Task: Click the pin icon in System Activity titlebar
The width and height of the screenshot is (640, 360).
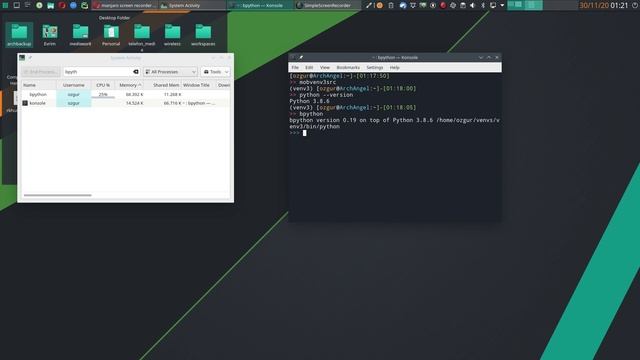Action: click(30, 58)
